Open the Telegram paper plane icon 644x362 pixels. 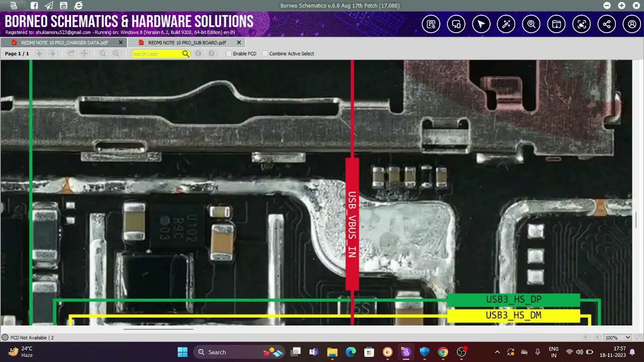pyautogui.click(x=49, y=6)
